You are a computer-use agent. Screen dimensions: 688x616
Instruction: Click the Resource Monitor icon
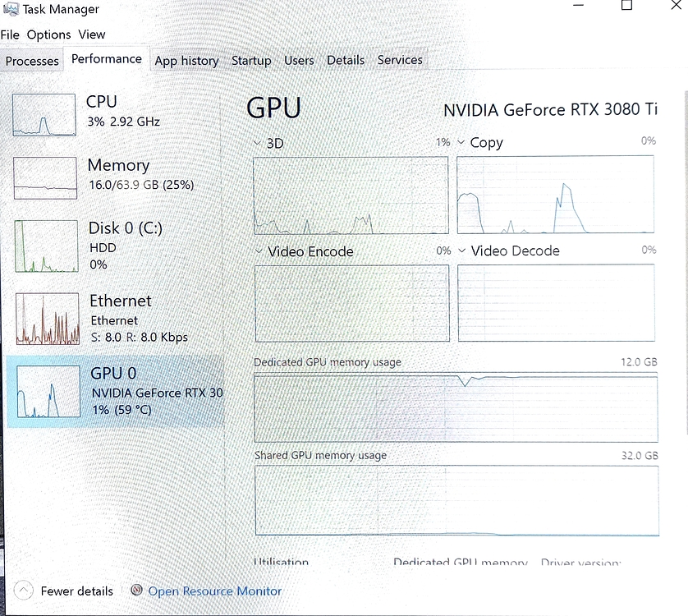click(x=136, y=591)
